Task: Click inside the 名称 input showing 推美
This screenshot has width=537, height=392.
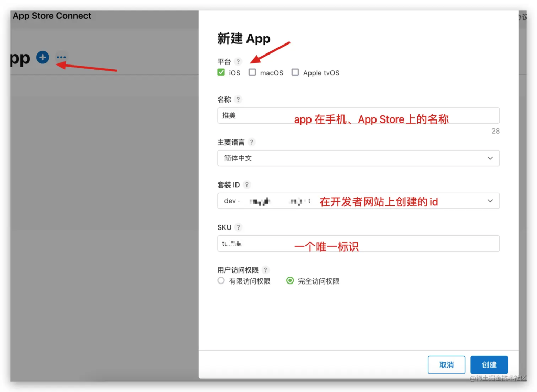Action: [x=262, y=115]
